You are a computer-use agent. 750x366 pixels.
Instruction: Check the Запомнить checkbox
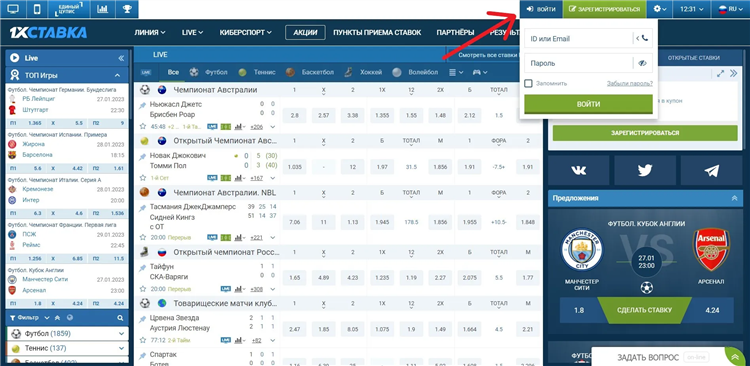coord(529,83)
